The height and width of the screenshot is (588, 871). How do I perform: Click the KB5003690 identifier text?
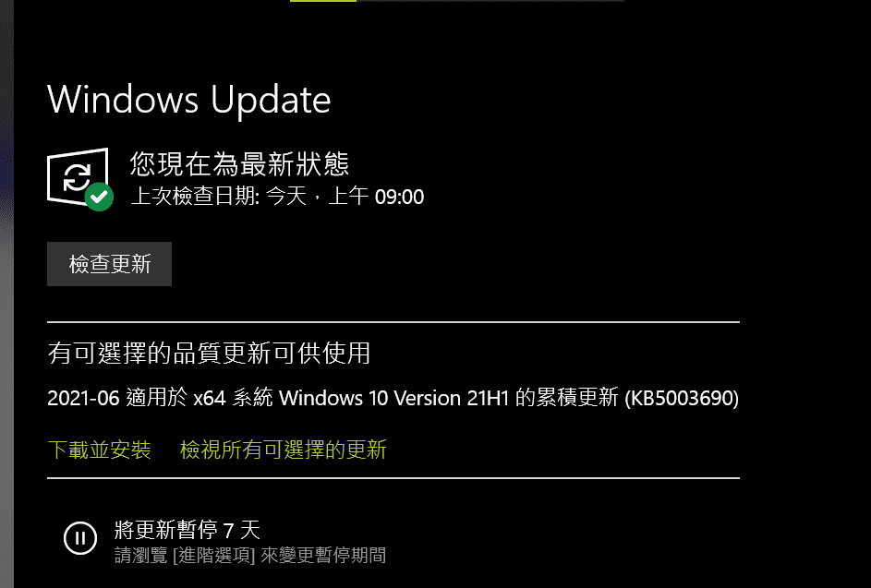coord(682,398)
